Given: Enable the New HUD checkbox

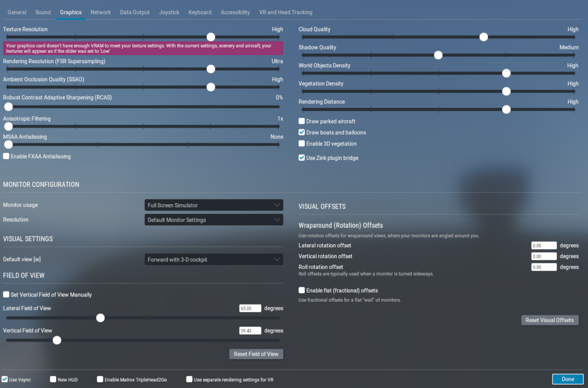Looking at the screenshot, I should pos(53,379).
